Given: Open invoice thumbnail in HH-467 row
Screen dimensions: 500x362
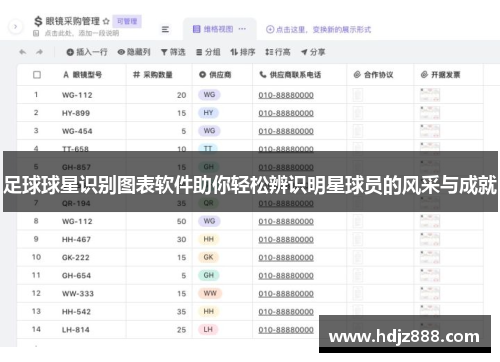Looking at the screenshot, I should point(430,239).
